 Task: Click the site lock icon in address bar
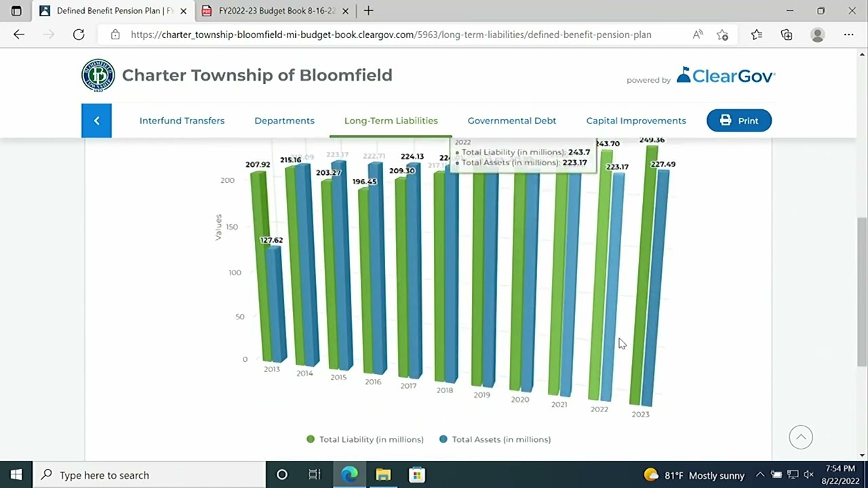click(115, 35)
